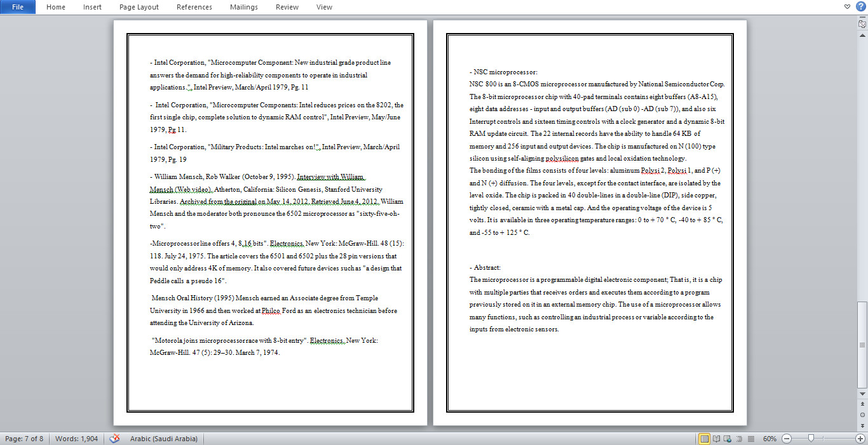
Task: Go to the References tab
Action: [x=194, y=7]
